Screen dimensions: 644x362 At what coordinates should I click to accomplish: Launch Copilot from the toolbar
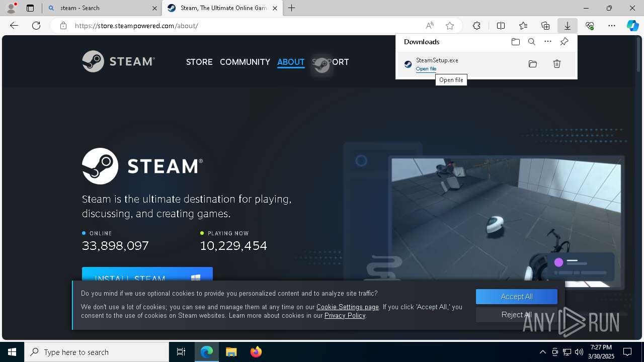[x=632, y=26]
